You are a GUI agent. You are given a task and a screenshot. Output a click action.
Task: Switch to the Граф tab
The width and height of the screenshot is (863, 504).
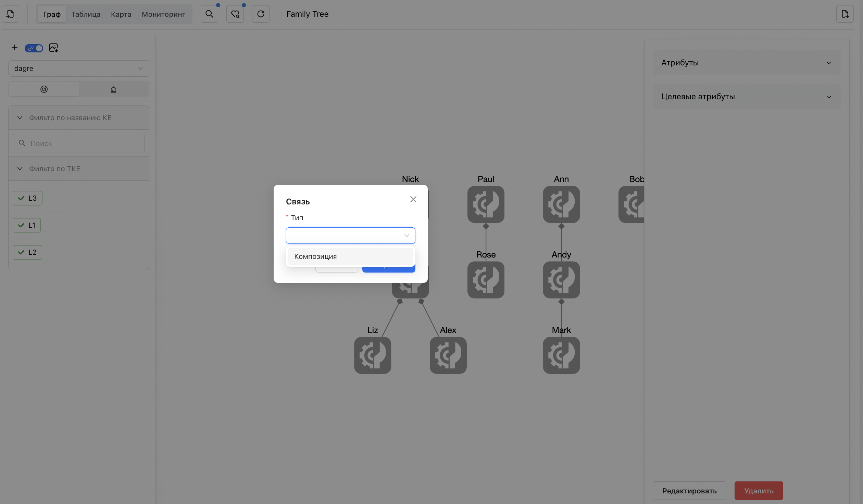pyautogui.click(x=52, y=14)
